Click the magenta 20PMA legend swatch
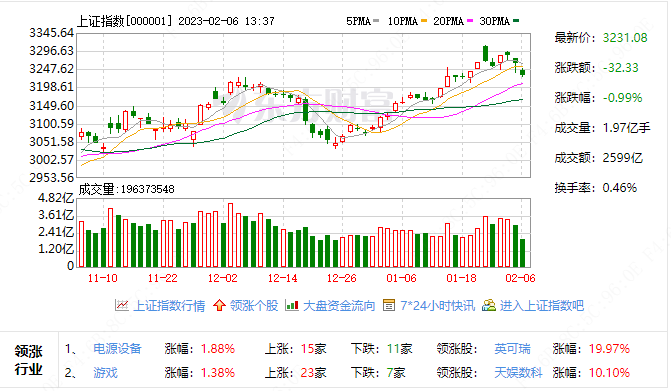 point(470,21)
